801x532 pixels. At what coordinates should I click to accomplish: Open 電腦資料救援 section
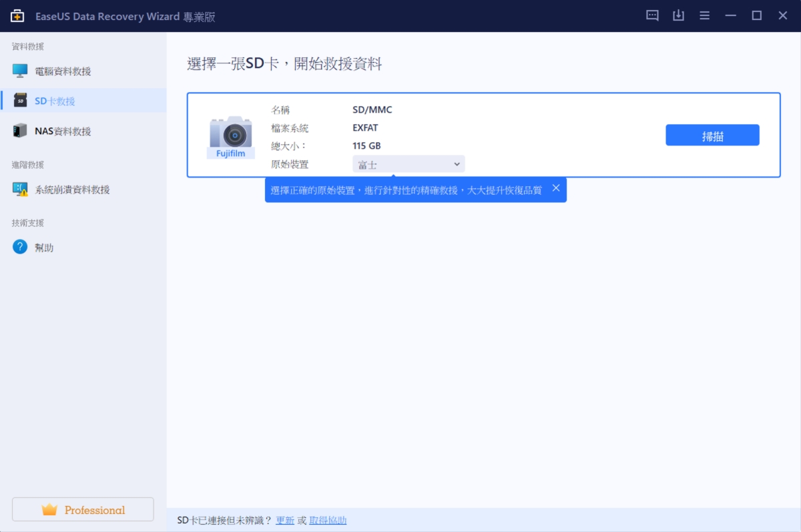[83, 71]
